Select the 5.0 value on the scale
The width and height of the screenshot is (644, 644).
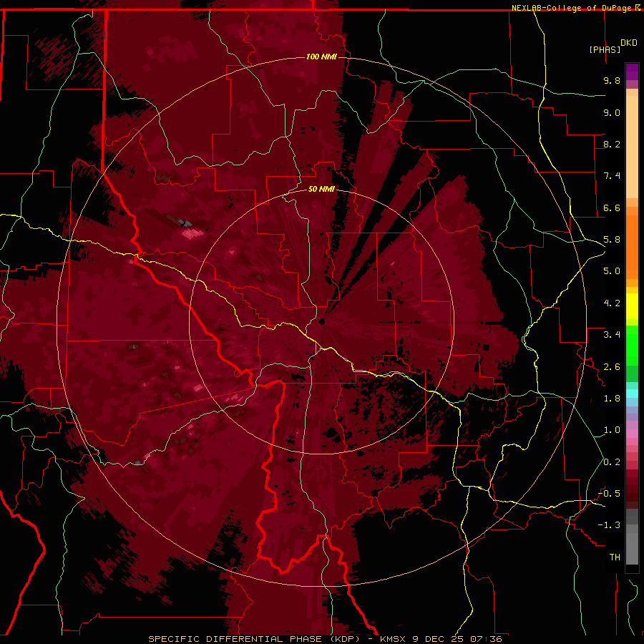pyautogui.click(x=612, y=271)
